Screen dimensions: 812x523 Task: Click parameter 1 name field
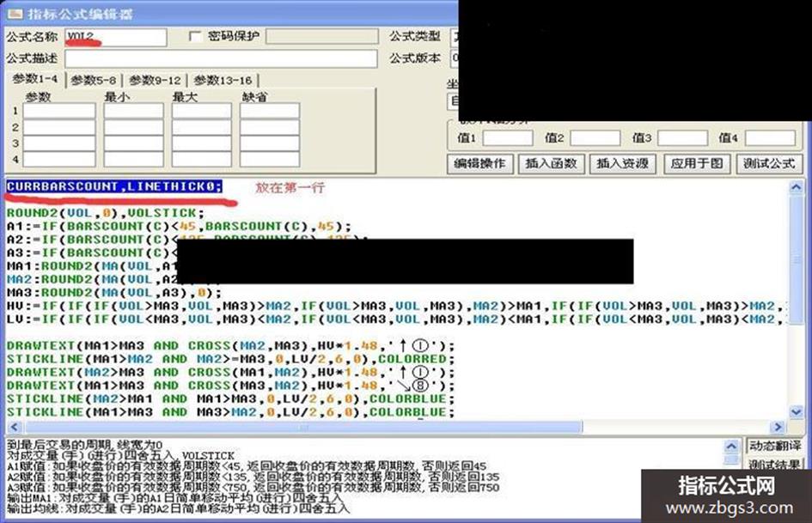(x=59, y=111)
